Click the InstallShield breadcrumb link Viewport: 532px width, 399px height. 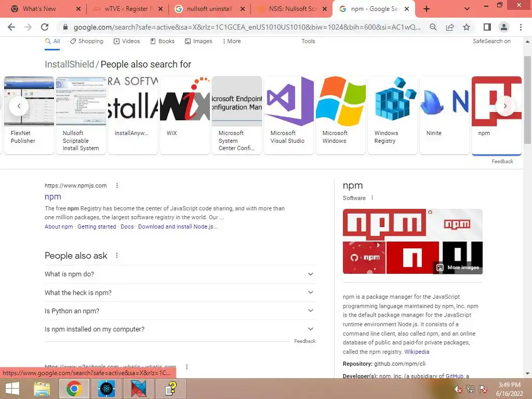tap(69, 64)
